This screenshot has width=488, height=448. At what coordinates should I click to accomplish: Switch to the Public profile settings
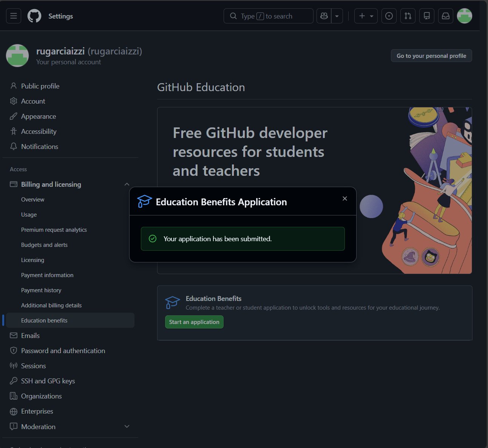tap(40, 86)
